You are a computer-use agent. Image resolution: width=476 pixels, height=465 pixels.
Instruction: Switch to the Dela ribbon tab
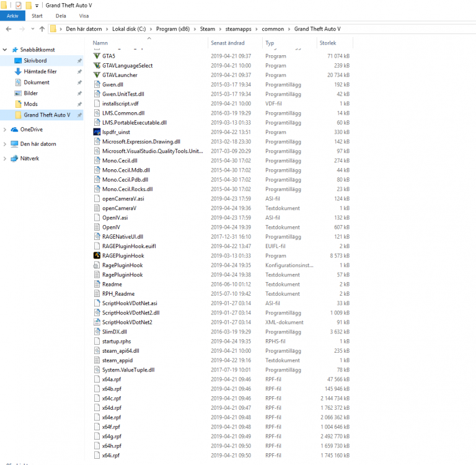pyautogui.click(x=61, y=15)
